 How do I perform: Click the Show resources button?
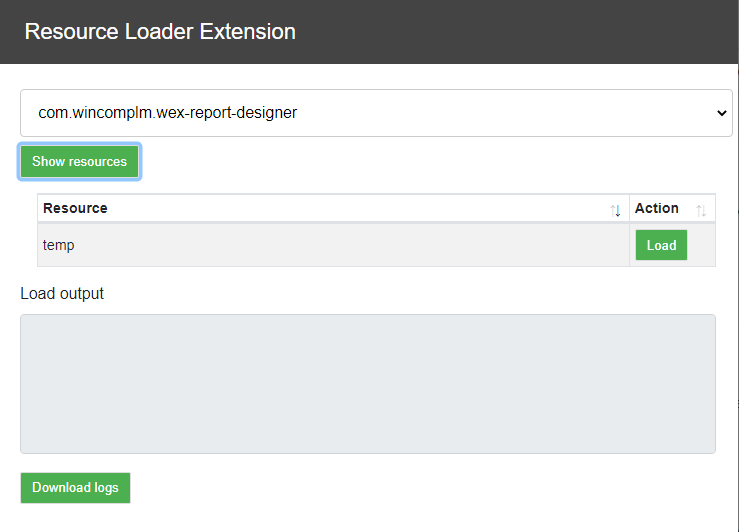[80, 162]
